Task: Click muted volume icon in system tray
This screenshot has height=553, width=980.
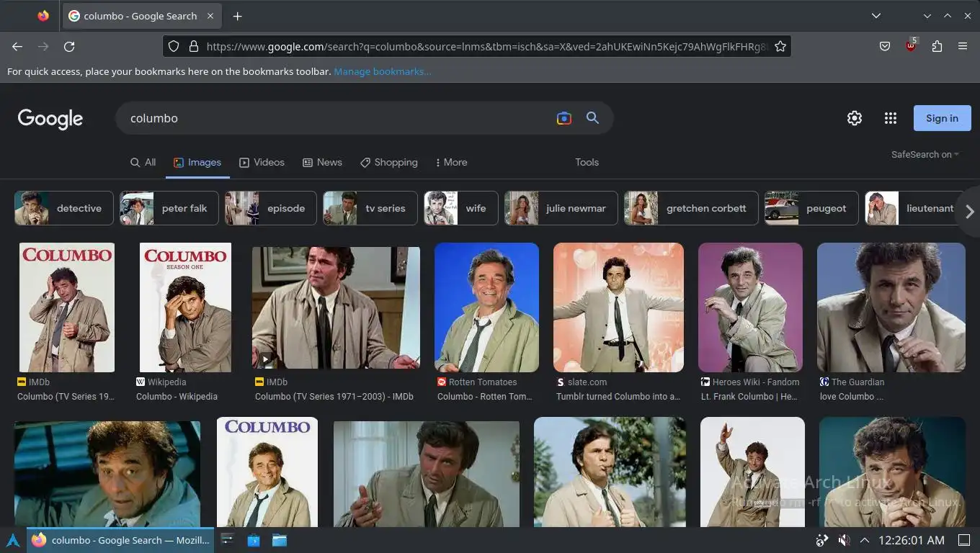Action: (844, 540)
